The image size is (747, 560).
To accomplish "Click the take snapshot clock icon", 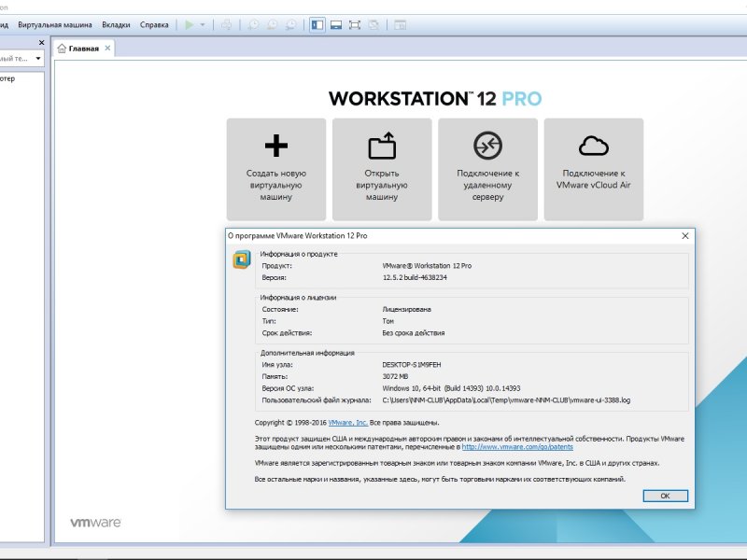I will click(253, 25).
